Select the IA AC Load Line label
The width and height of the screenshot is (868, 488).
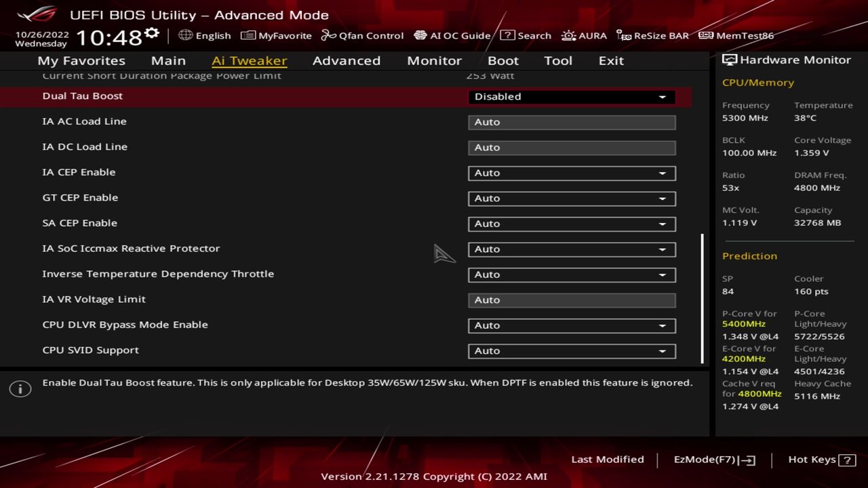tap(84, 121)
